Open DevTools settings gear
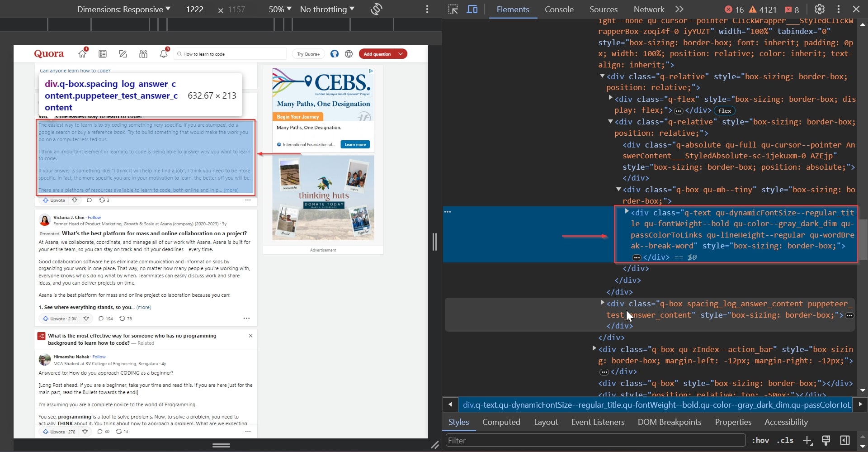This screenshot has width=868, height=452. click(820, 9)
